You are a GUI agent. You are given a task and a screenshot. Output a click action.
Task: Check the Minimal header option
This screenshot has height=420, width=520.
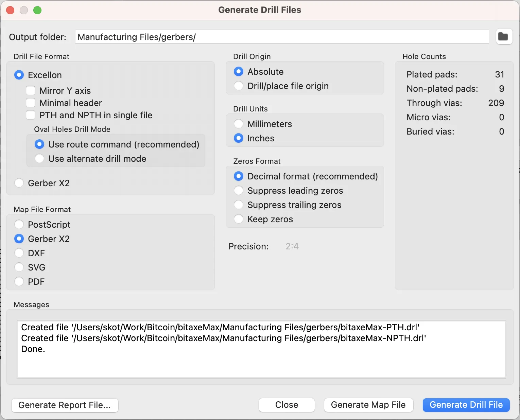pyautogui.click(x=31, y=103)
